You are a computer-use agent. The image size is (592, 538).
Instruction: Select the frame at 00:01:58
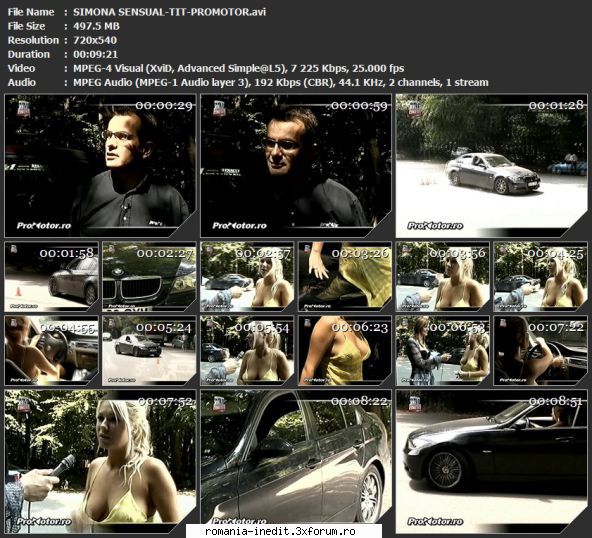pos(51,277)
